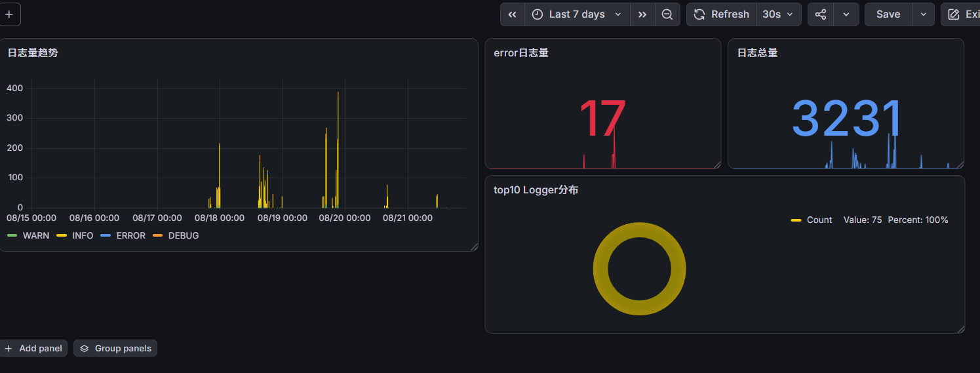The image size is (980, 373).
Task: Click the top10 Logger分布 panel title
Action: coord(536,190)
